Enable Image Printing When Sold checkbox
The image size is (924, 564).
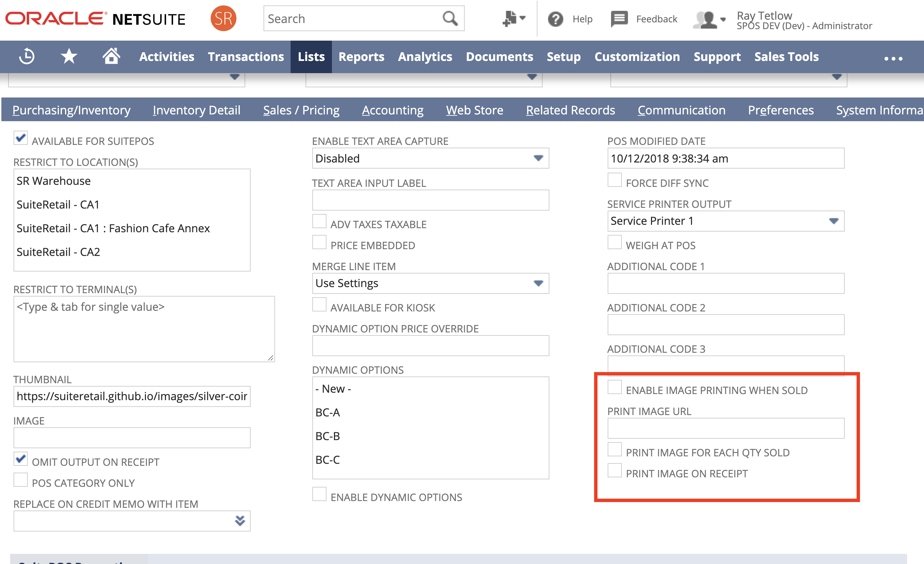(615, 387)
